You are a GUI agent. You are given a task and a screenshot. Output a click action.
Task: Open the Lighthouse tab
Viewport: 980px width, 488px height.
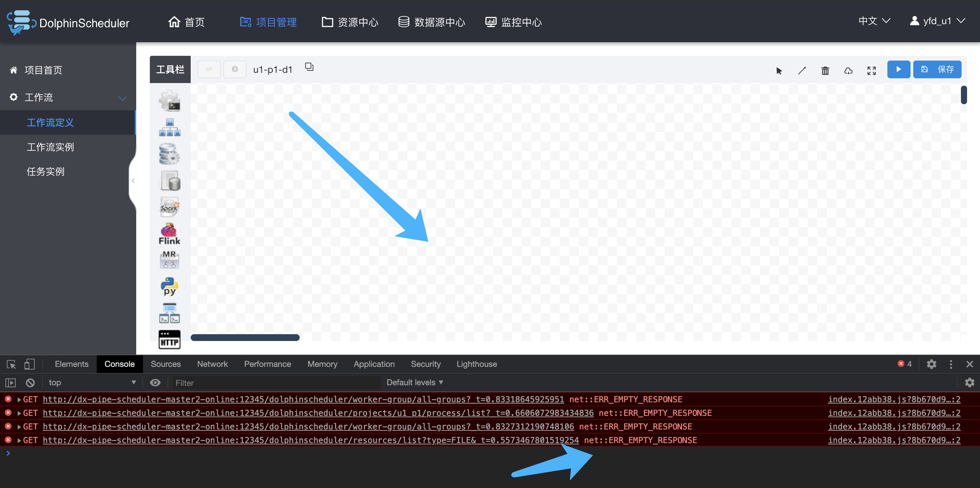(477, 364)
